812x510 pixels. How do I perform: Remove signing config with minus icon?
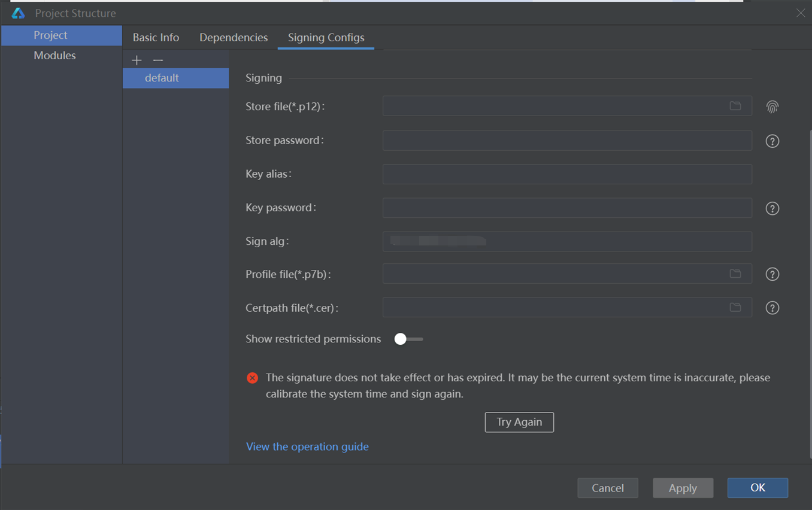(x=158, y=60)
